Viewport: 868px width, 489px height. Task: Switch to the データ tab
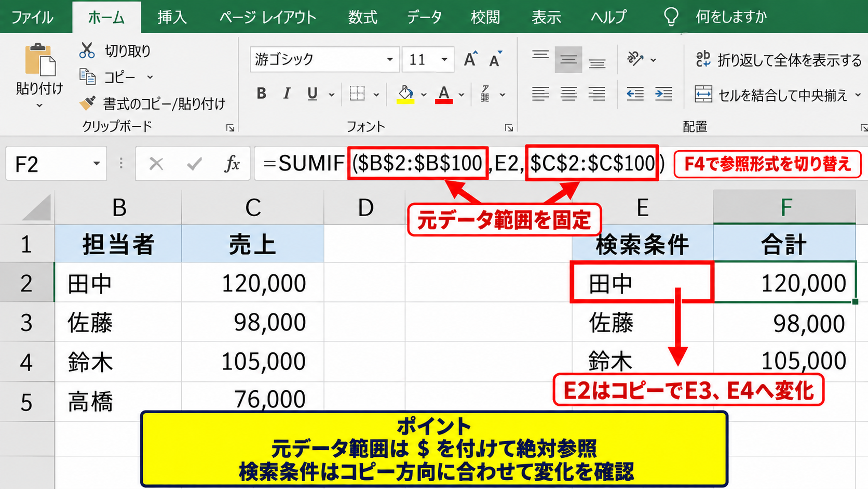point(424,17)
